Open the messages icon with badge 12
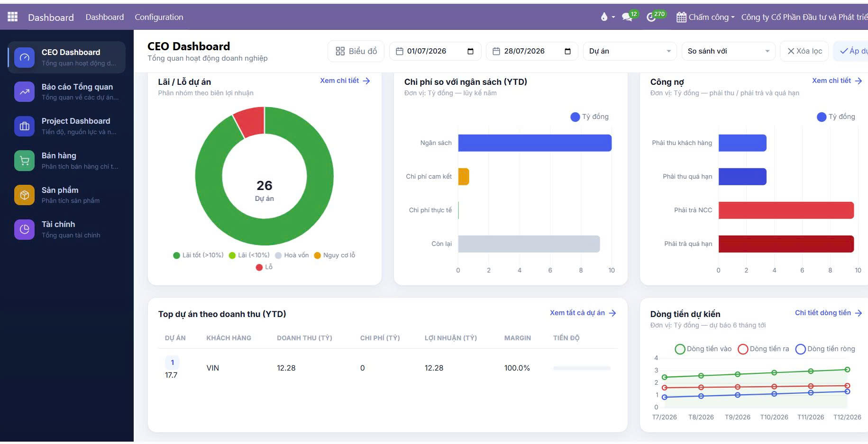The image size is (868, 444). pos(630,16)
